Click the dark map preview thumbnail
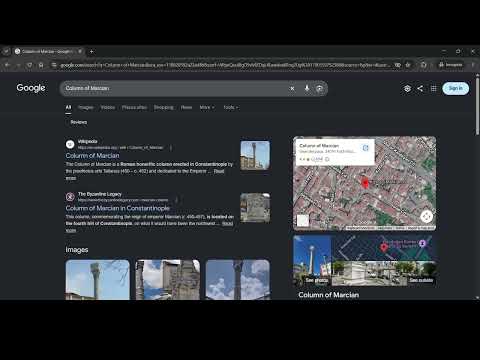480x360 pixels. [x=383, y=248]
